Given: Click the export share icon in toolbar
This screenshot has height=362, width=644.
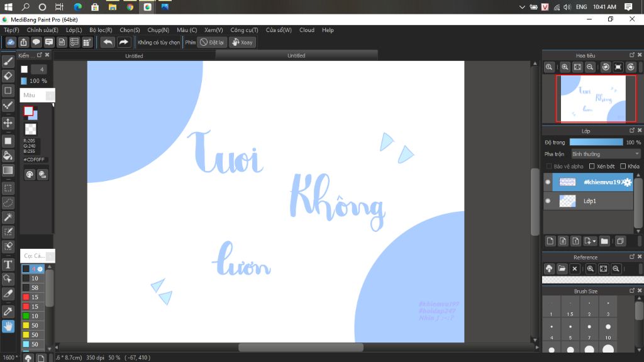Looking at the screenshot, I should (23, 42).
